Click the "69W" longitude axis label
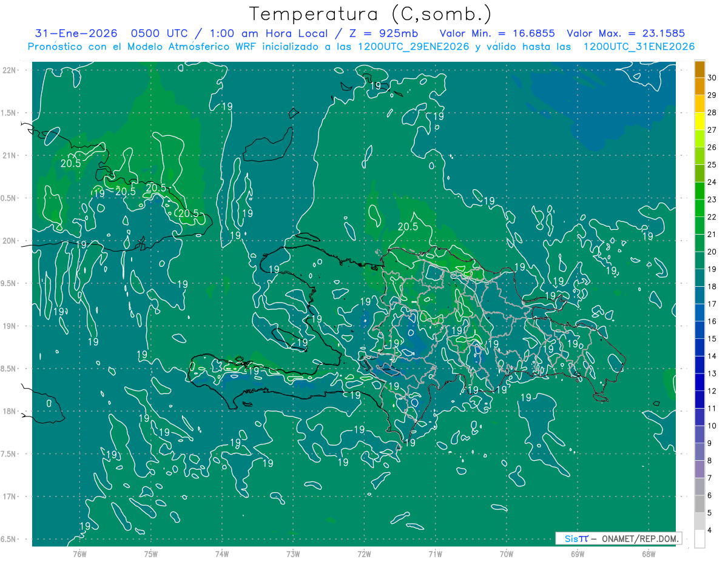 pos(578,555)
